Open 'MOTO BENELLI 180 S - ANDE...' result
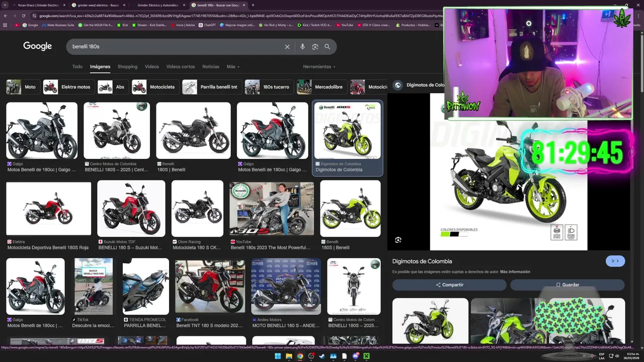This screenshot has width=644, height=362. [286, 293]
